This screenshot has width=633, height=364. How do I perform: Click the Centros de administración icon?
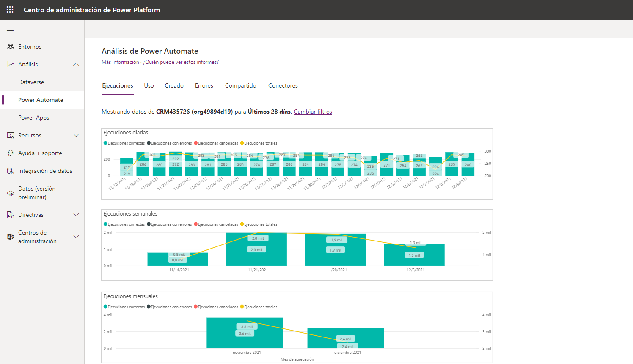[11, 237]
